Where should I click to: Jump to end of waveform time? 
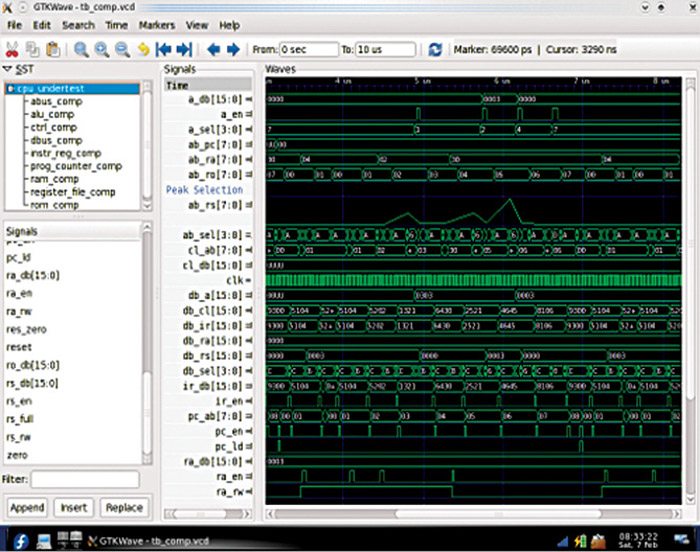184,49
